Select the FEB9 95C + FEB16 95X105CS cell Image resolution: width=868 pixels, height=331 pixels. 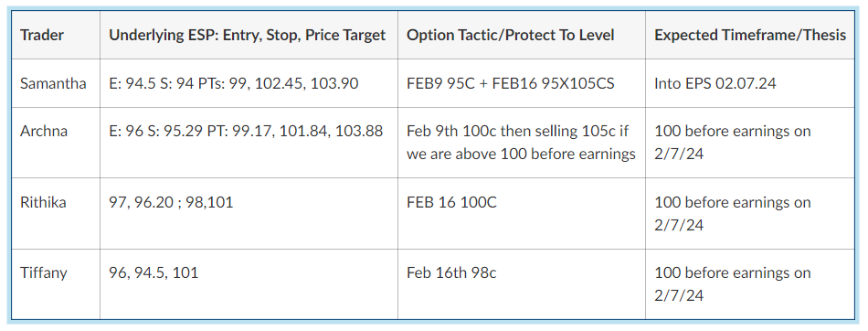point(522,84)
